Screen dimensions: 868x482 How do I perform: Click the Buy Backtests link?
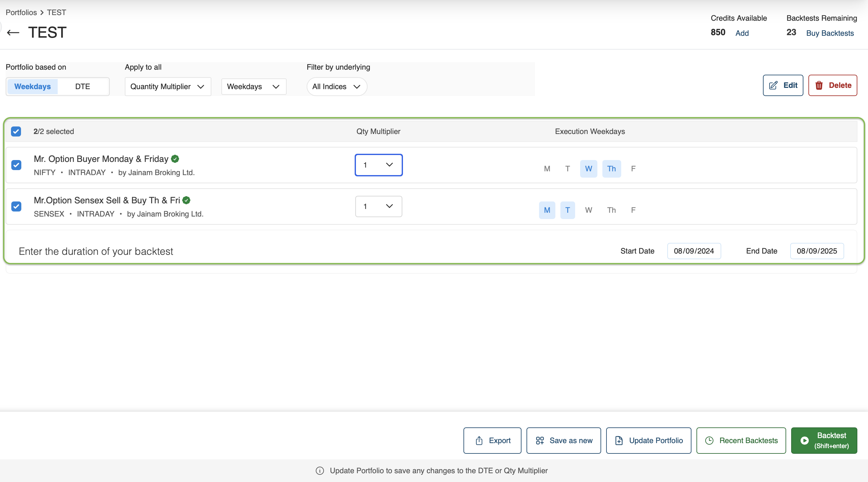(830, 33)
